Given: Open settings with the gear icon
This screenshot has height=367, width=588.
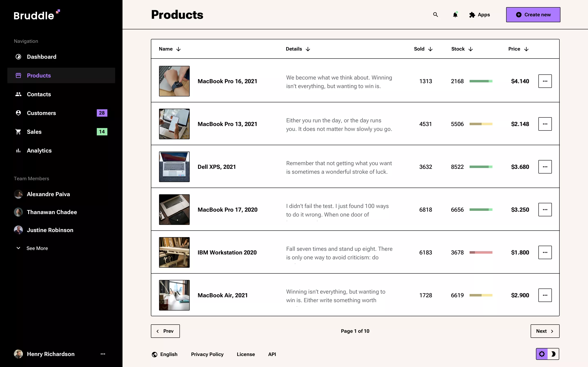Looking at the screenshot, I should coord(542,354).
